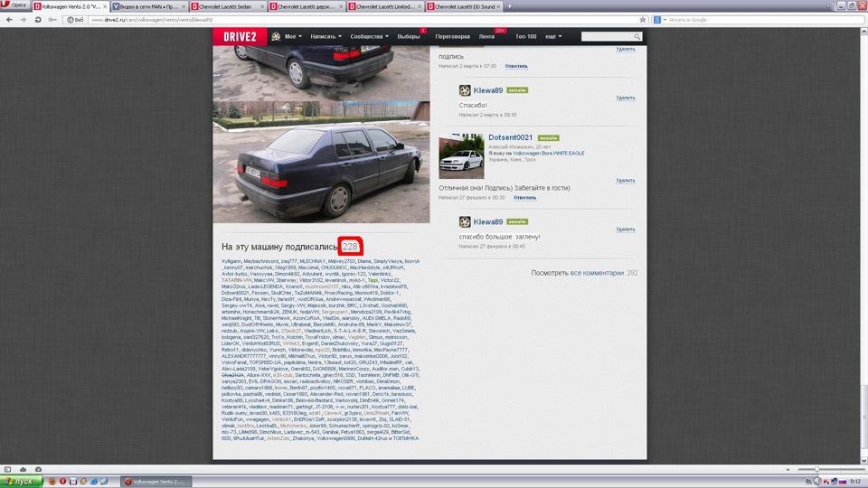Expand the Мое dropdown menu

pyautogui.click(x=293, y=36)
